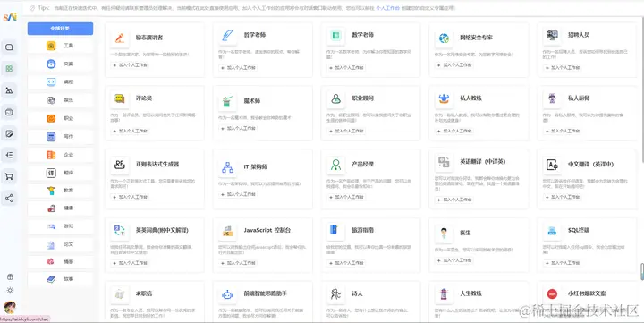This screenshot has height=323, width=644.
Task: Click the 中文翻译 letter A icon
Action: (552, 165)
